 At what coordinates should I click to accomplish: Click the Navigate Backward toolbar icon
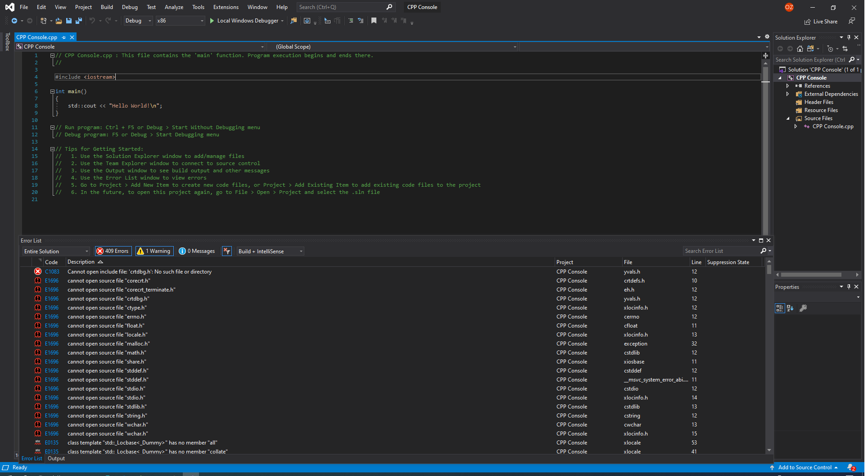(x=14, y=21)
